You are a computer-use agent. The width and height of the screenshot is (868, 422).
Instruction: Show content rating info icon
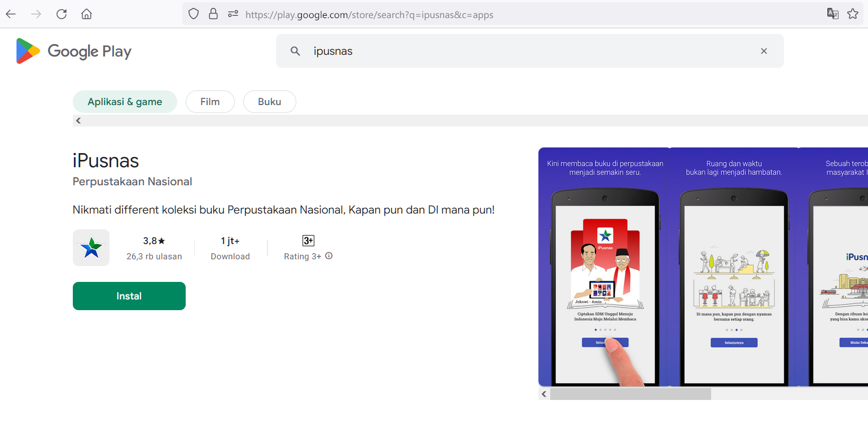point(329,256)
